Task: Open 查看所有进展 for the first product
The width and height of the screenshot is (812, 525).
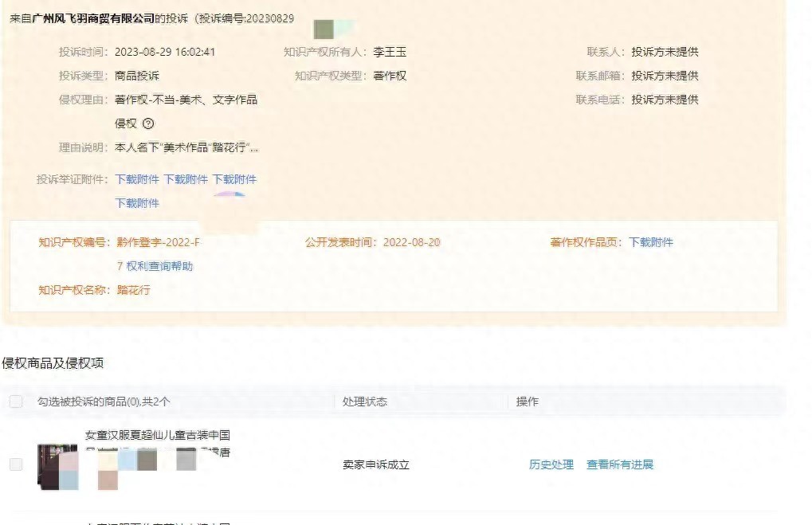Action: [x=620, y=464]
